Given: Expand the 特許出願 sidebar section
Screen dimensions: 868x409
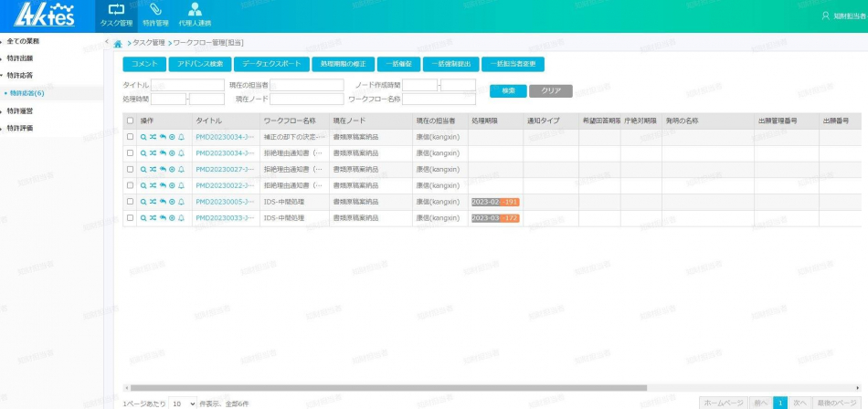Looking at the screenshot, I should tap(20, 58).
